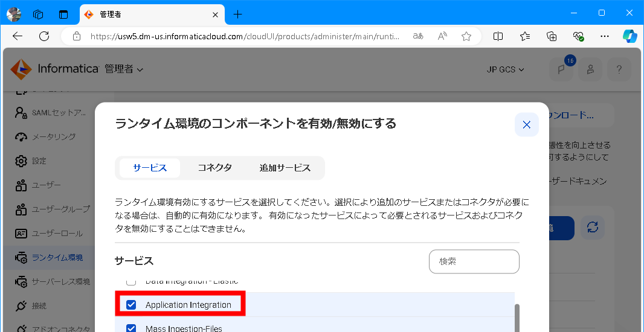Image resolution: width=644 pixels, height=332 pixels.
Task: Open browser essentials heart icon
Action: 578,37
